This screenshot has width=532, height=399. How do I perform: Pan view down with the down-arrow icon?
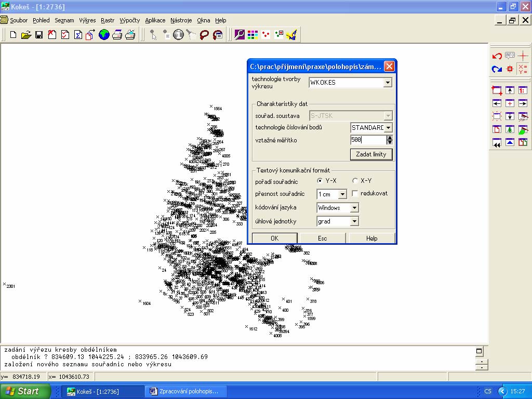coord(510,116)
